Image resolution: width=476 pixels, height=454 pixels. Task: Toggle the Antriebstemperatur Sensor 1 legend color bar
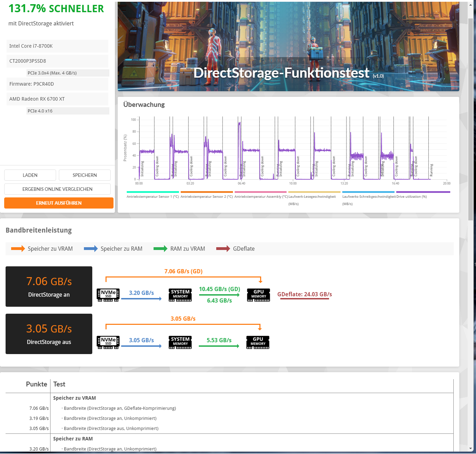pyautogui.click(x=153, y=192)
